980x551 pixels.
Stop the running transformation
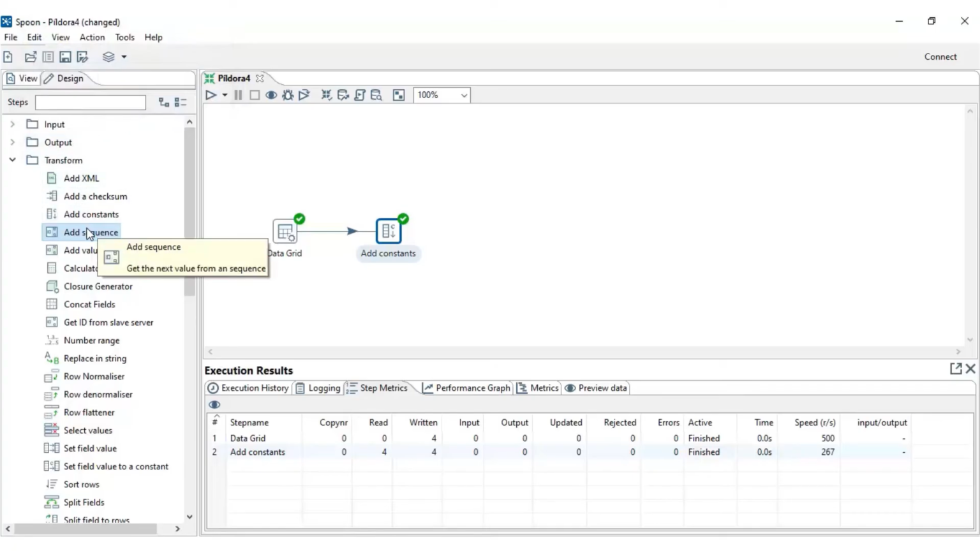pos(254,94)
